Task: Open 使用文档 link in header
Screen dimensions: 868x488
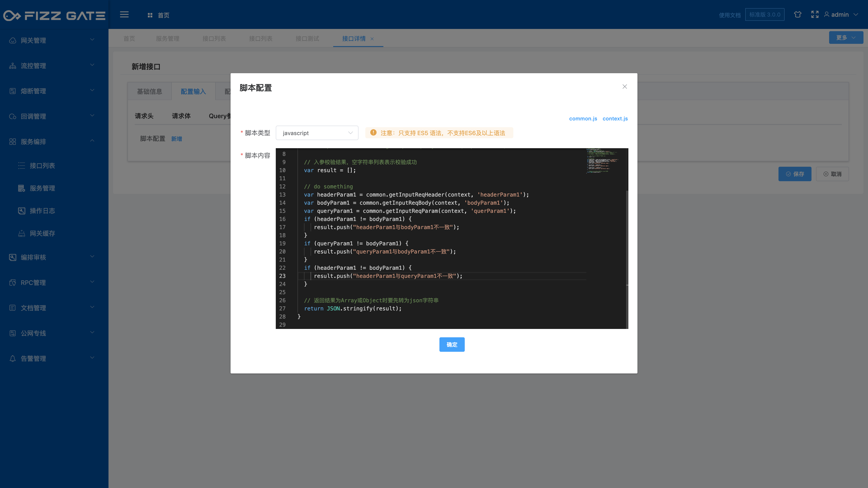Action: [730, 15]
